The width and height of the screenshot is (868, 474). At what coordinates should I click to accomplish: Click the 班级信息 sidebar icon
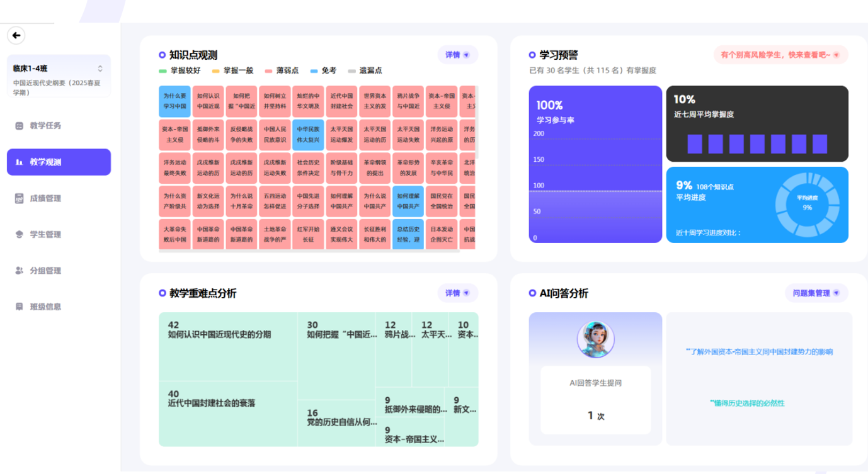19,307
